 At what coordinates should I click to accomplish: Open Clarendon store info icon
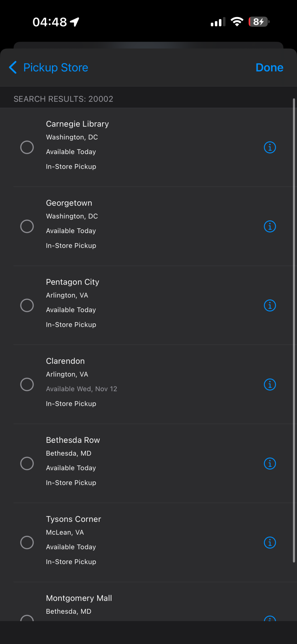[x=270, y=384]
